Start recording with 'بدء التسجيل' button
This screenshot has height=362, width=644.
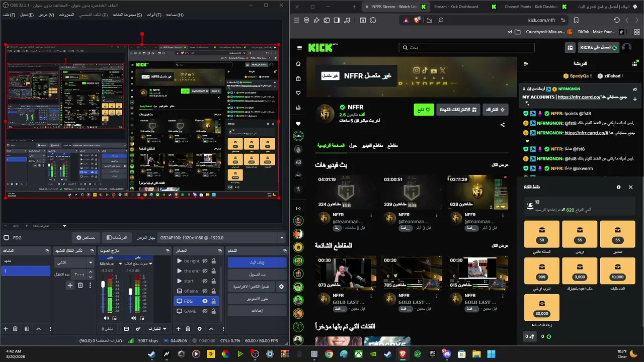point(257,275)
